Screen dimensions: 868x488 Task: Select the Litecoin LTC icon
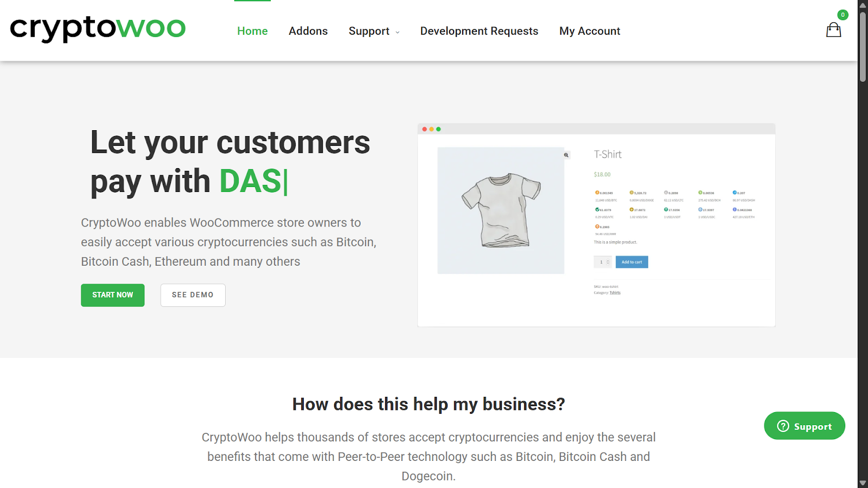pyautogui.click(x=666, y=192)
